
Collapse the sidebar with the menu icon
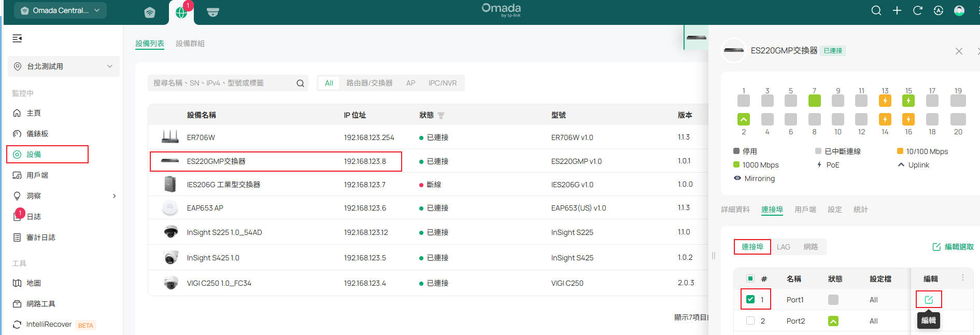coord(17,38)
